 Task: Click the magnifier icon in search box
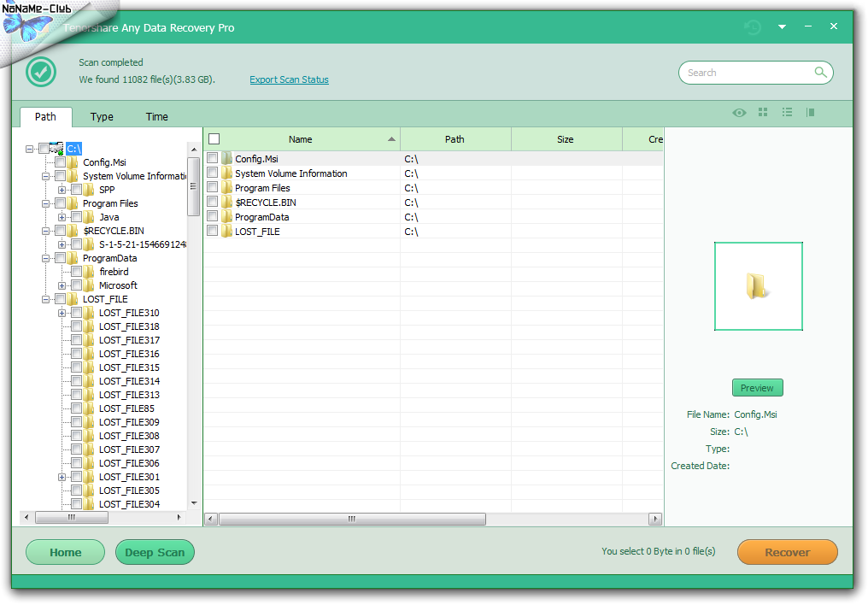[820, 73]
